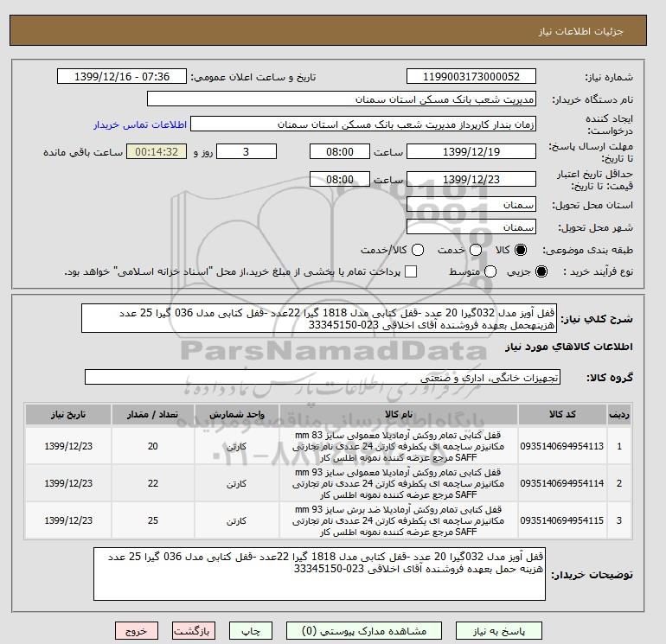
Task: Select the متوسط purchase type radio
Action: (490, 271)
